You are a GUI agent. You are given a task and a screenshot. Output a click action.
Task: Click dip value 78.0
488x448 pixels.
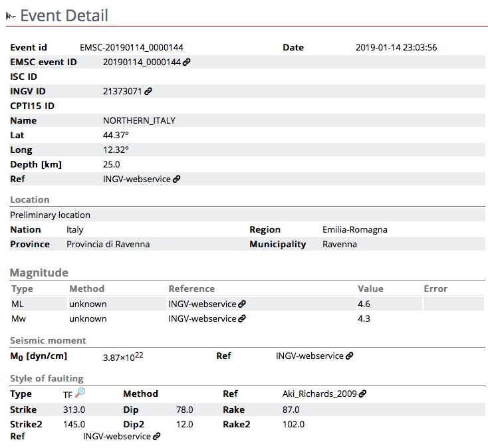pyautogui.click(x=185, y=409)
